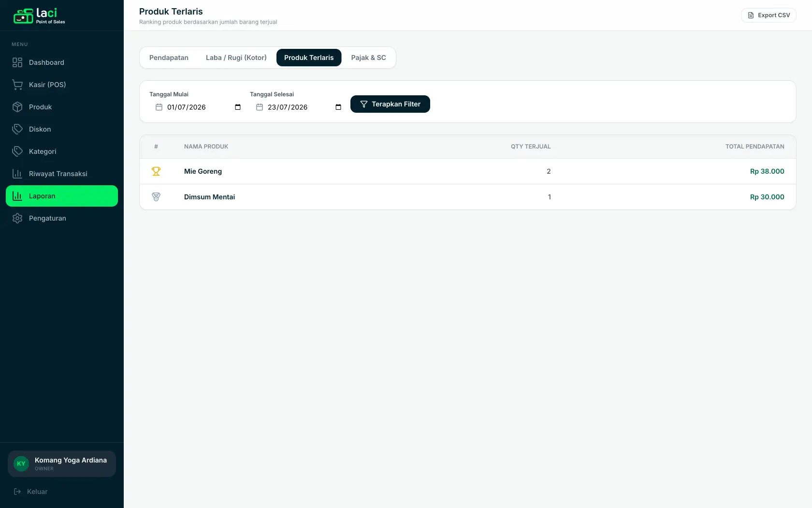Select the active Laporan menu item

(62, 196)
